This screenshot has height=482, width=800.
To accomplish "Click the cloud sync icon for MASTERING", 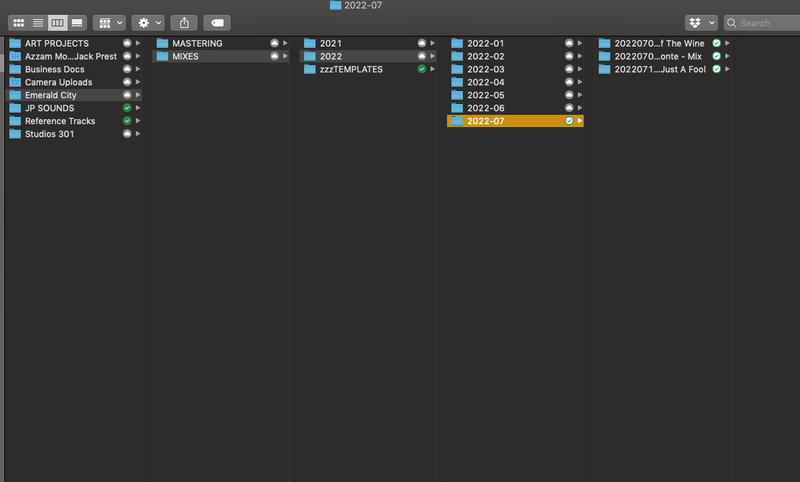I will [274, 43].
